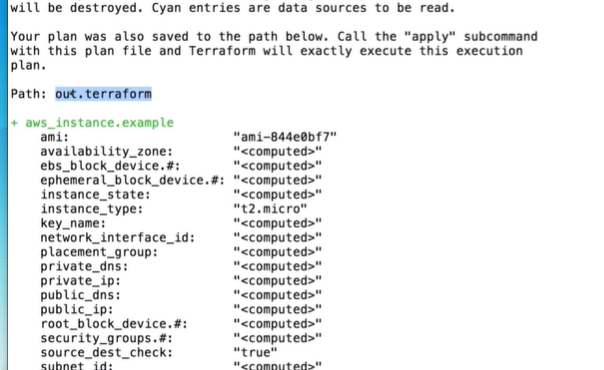
Task: Click the "ami:" attribute name
Action: click(55, 137)
